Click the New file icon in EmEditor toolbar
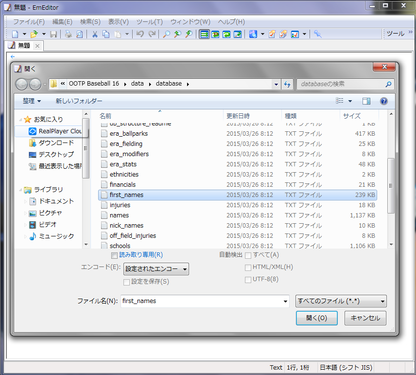 (15, 34)
